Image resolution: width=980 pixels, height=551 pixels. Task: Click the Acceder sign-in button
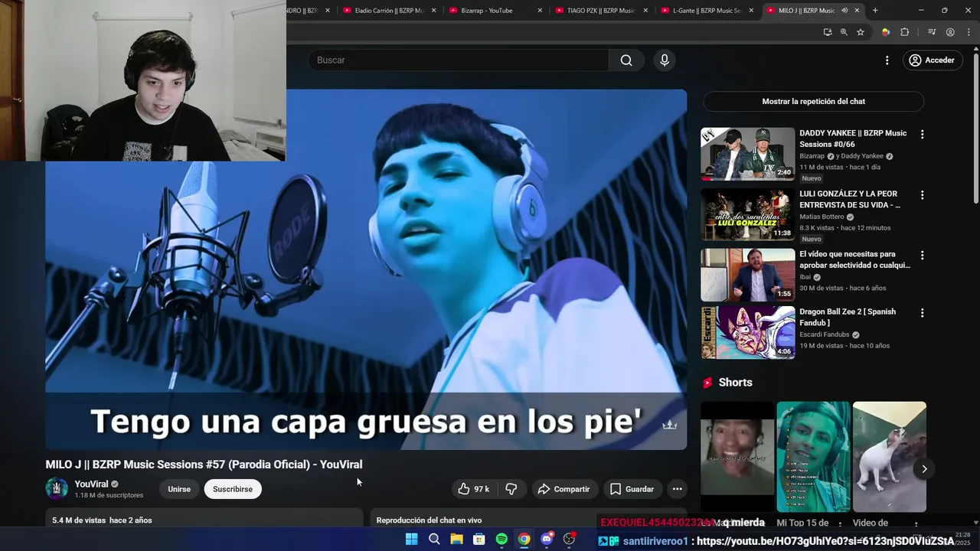pyautogui.click(x=932, y=60)
